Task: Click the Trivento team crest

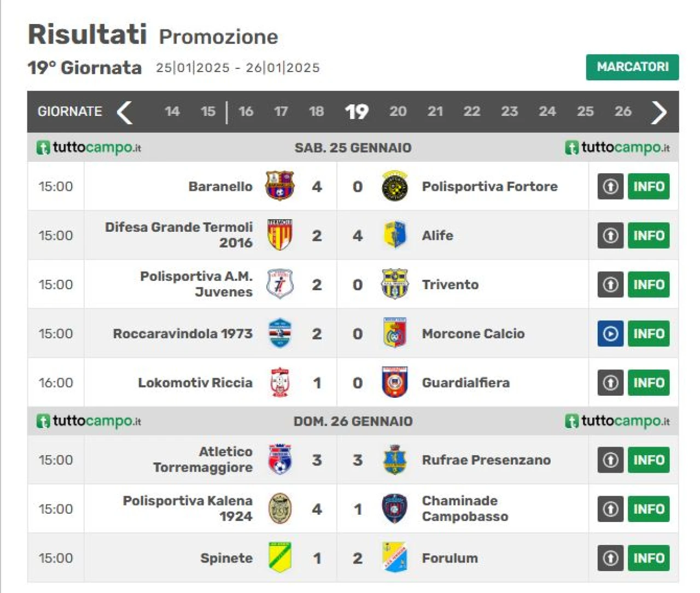Action: pos(394,284)
